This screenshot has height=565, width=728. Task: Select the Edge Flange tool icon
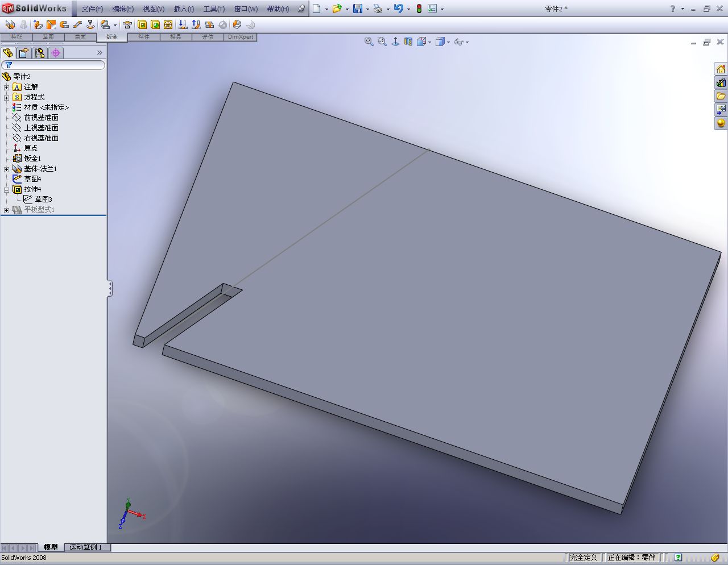pos(38,24)
